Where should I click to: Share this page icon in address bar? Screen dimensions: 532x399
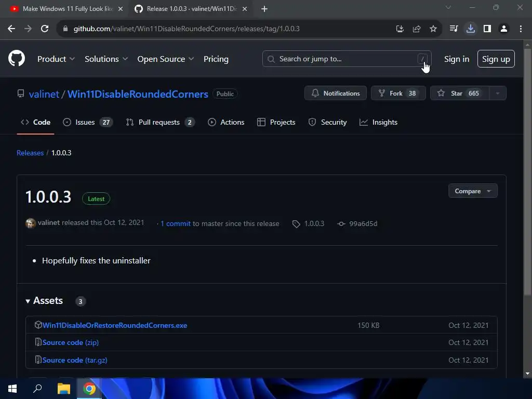(x=416, y=29)
